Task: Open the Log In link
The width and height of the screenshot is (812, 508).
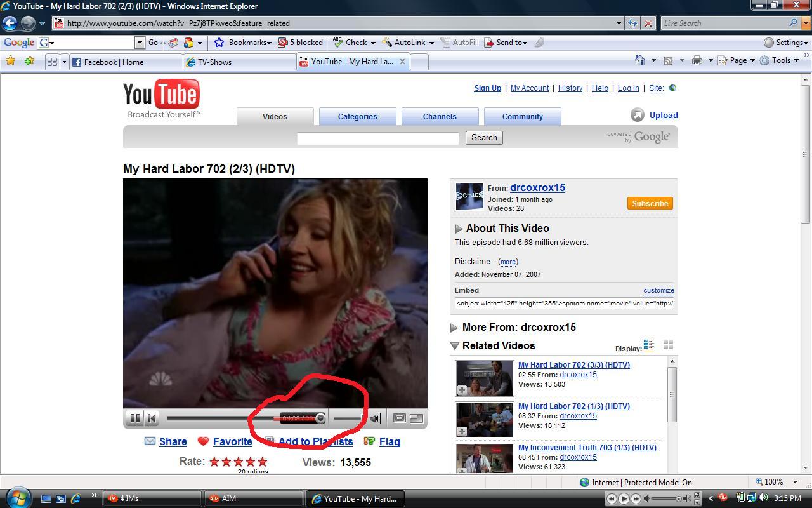Action: click(629, 88)
